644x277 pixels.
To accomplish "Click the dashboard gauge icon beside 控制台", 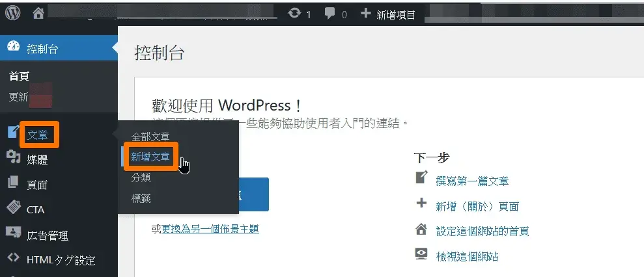I will (14, 46).
